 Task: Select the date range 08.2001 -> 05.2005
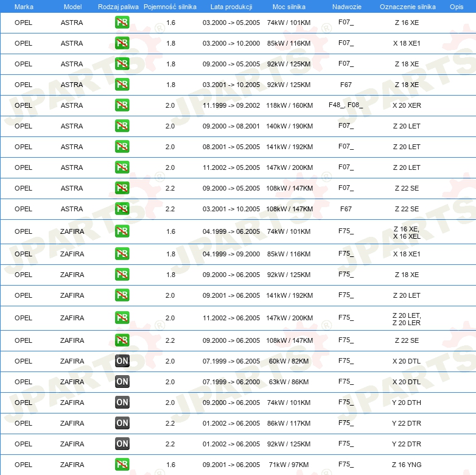[231, 147]
